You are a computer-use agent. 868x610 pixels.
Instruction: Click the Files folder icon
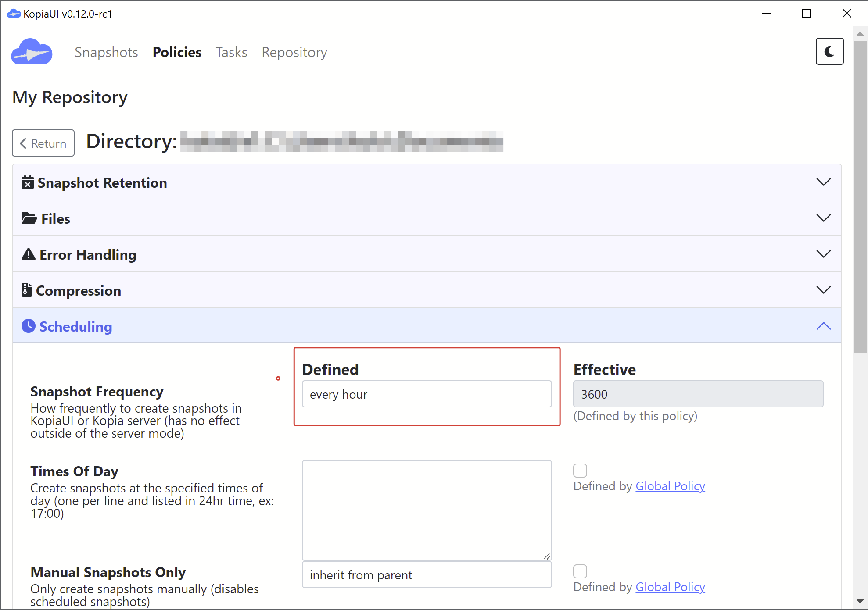(29, 218)
